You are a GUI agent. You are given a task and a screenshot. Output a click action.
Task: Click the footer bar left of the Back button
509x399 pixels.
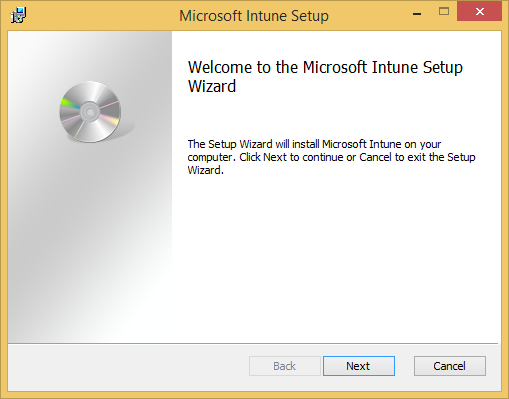(x=128, y=367)
